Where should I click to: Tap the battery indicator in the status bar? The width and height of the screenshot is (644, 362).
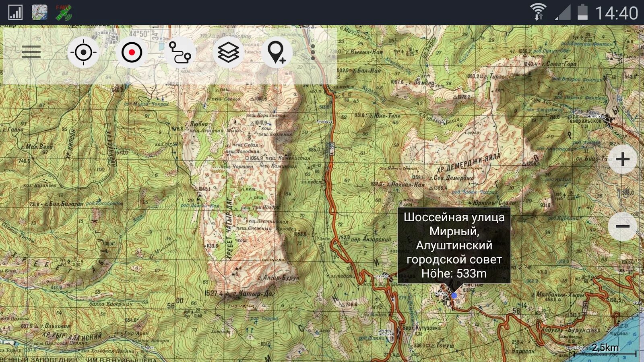[582, 12]
